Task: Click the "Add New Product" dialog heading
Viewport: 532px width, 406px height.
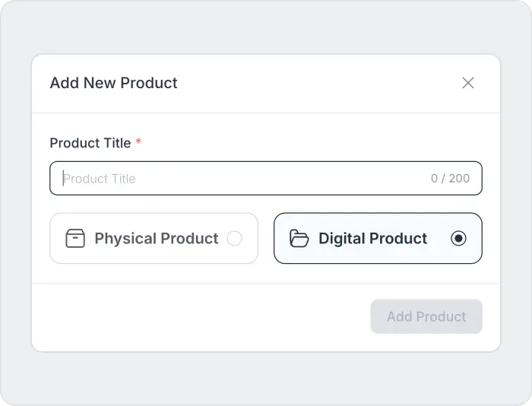Action: (113, 83)
